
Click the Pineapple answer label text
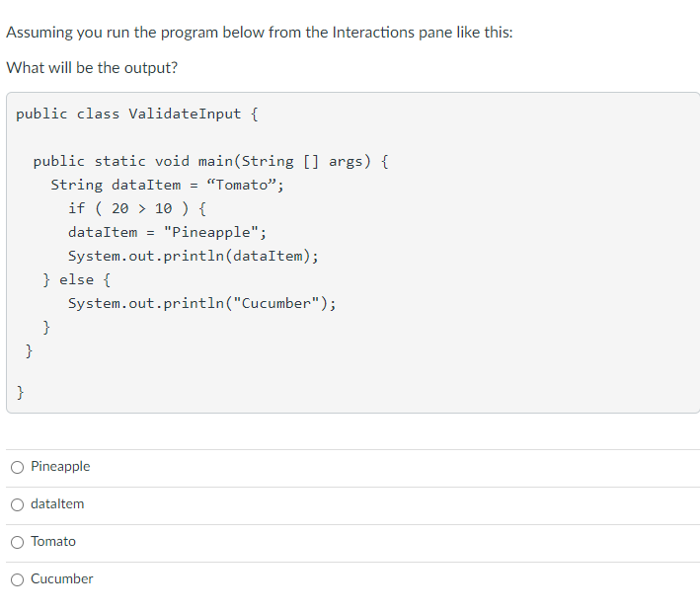[60, 467]
